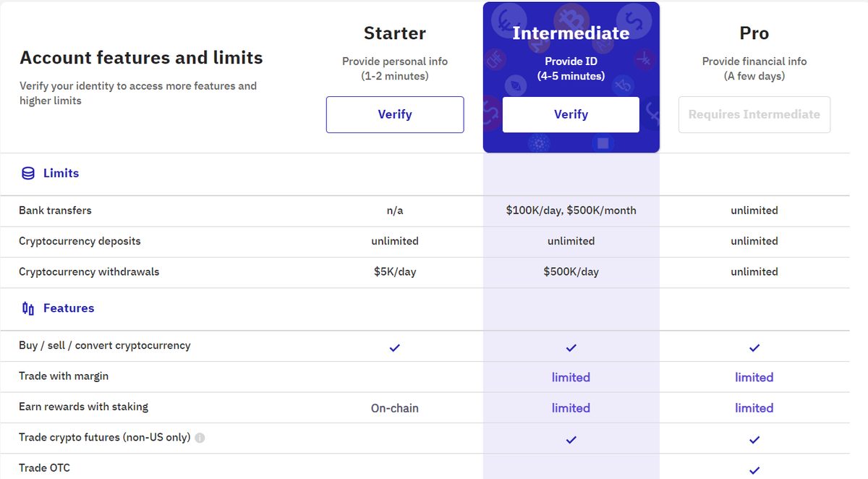
Task: Open the limited link for Intermediate staking rewards
Action: [x=571, y=408]
